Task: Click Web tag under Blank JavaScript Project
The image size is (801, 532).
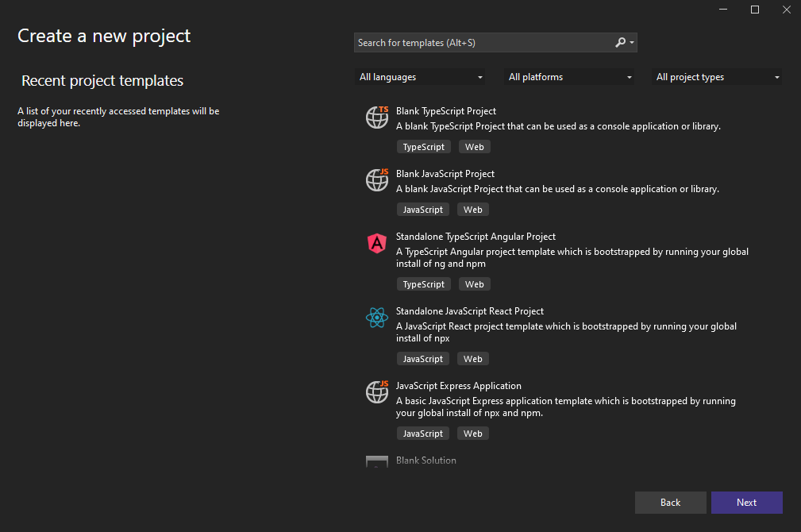Action: (472, 210)
